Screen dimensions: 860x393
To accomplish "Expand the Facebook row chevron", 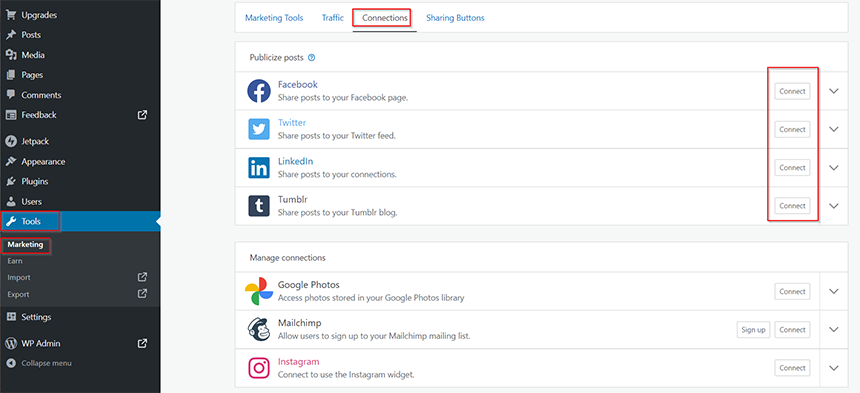I will 834,91.
